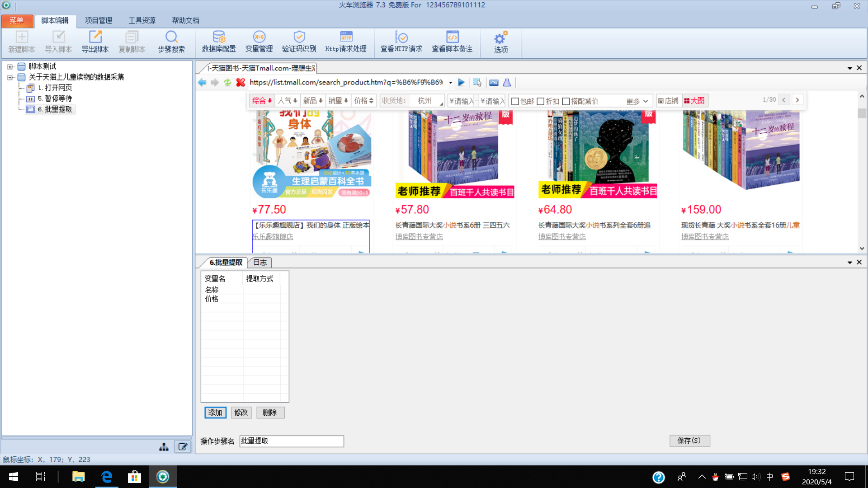This screenshot has height=488, width=868.
Task: Click the 操作步骤名 input field
Action: (292, 441)
